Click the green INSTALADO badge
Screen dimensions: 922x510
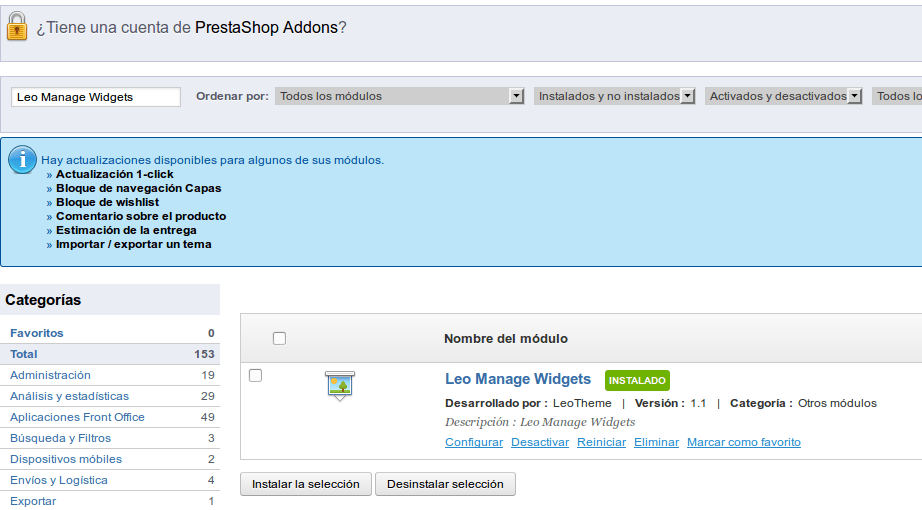637,381
